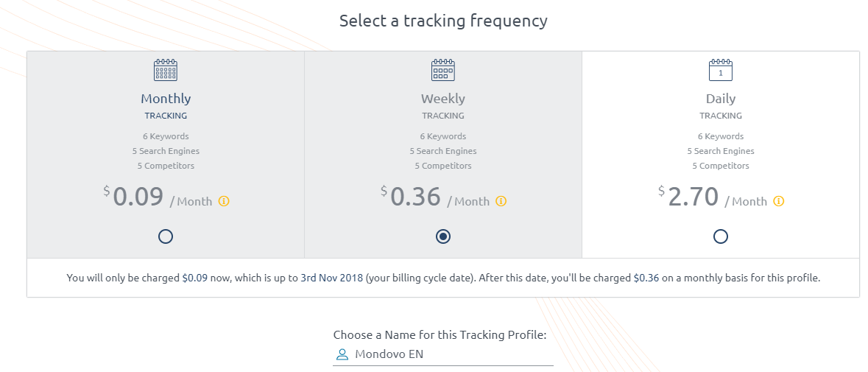Image resolution: width=868 pixels, height=372 pixels.
Task: Click the $0.09 Monthly price
Action: coord(133,197)
